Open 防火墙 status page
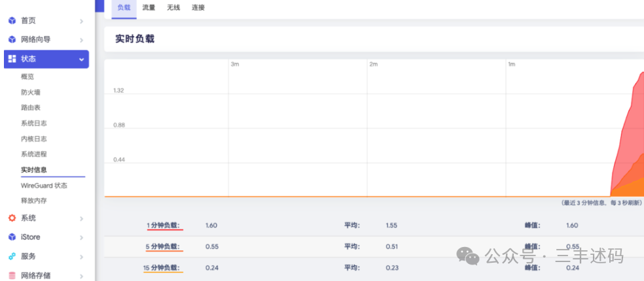Screen dimensions: 644x281 31,92
